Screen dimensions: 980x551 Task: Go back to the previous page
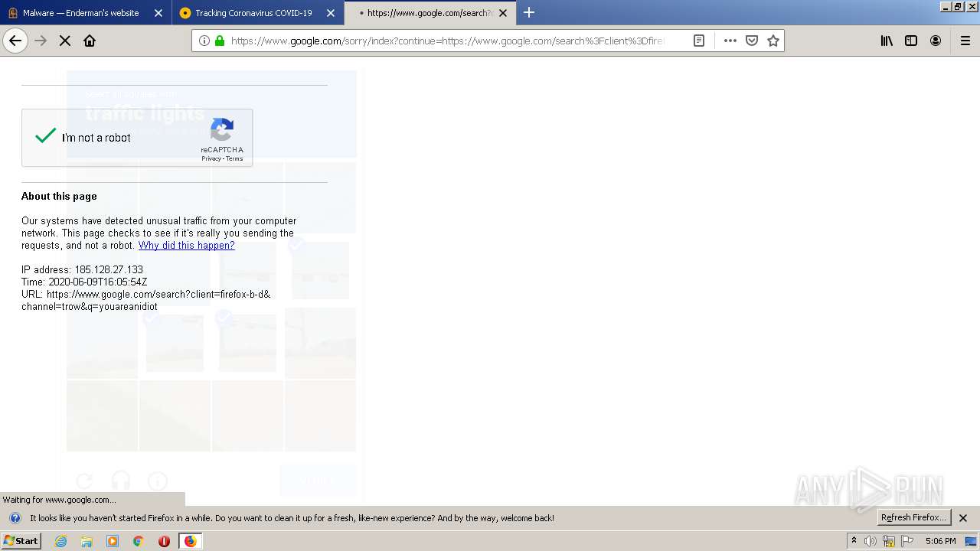15,41
